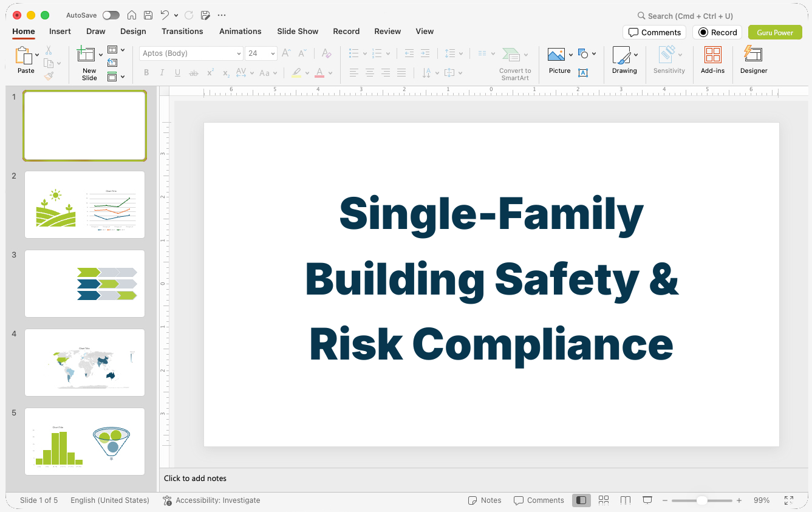Pick the text highlight color

click(x=296, y=73)
